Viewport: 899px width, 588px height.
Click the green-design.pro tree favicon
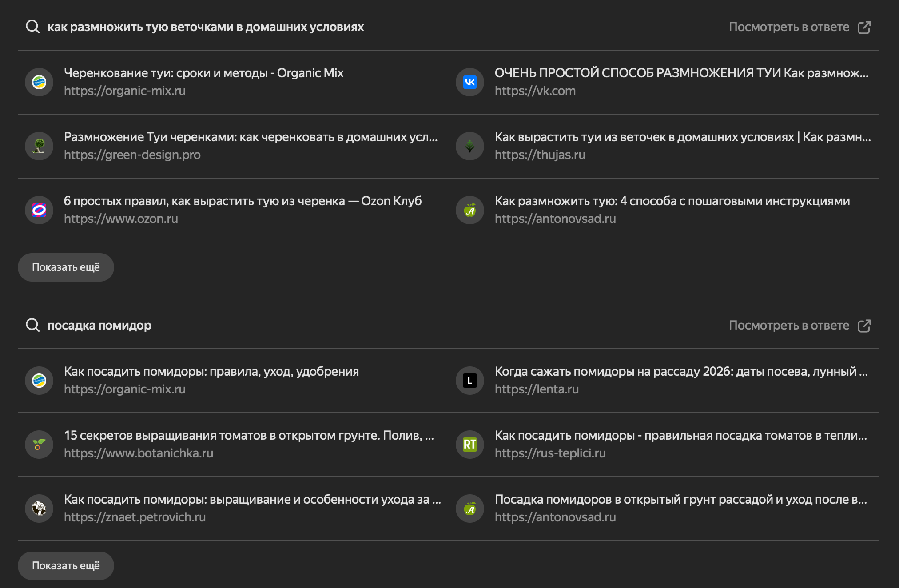39,146
